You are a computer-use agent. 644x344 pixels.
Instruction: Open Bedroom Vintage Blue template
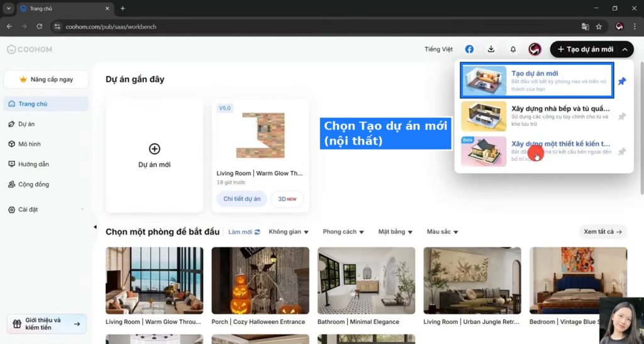(579, 280)
